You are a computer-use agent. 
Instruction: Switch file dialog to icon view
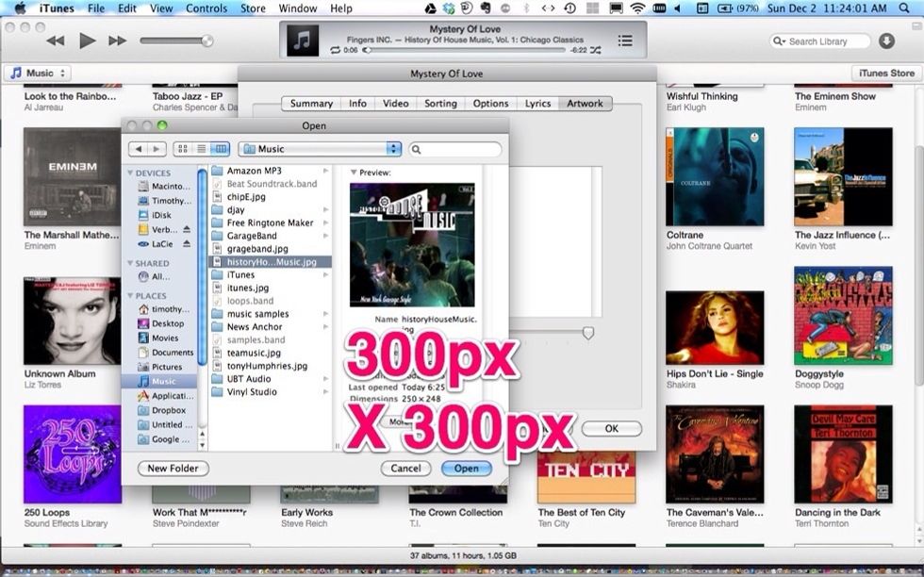183,149
